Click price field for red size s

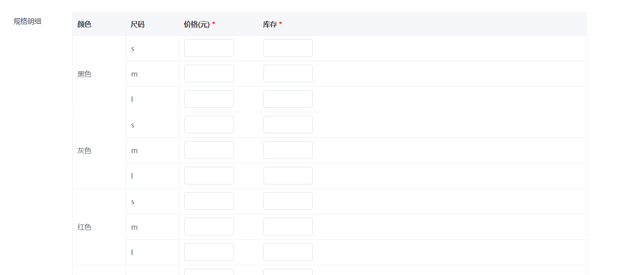209,201
